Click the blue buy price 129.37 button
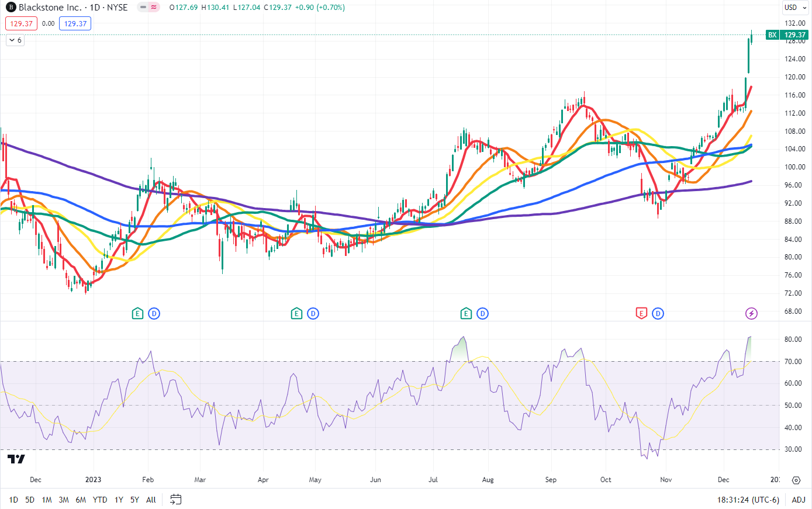This screenshot has width=812, height=509. (x=75, y=24)
